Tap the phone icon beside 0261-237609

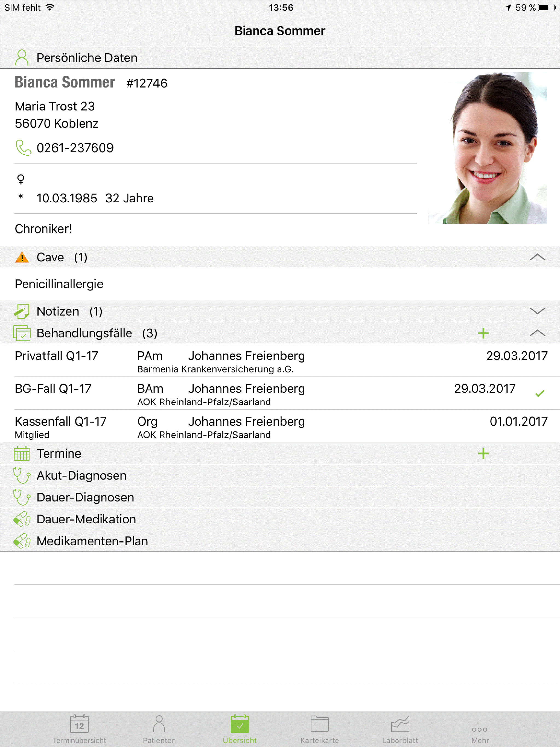(x=23, y=148)
